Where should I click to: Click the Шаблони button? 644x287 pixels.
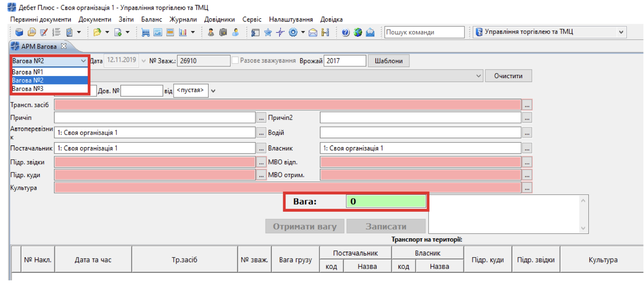389,61
